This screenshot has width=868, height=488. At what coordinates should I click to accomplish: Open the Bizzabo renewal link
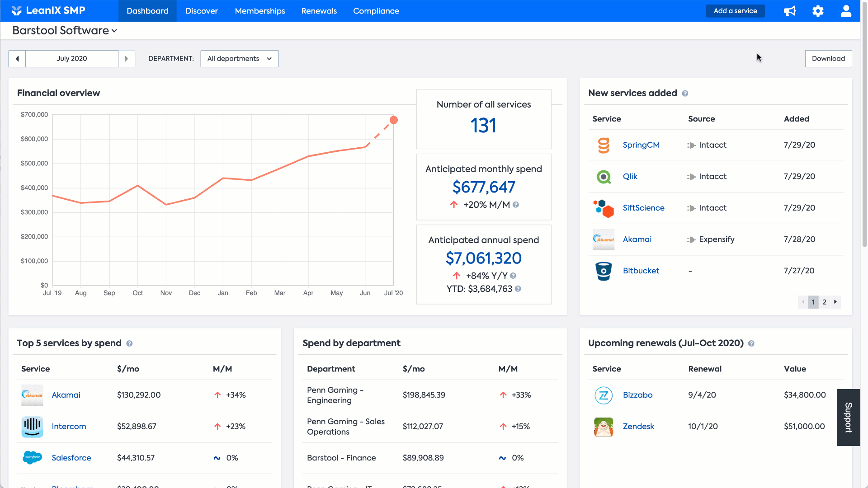[x=637, y=395]
